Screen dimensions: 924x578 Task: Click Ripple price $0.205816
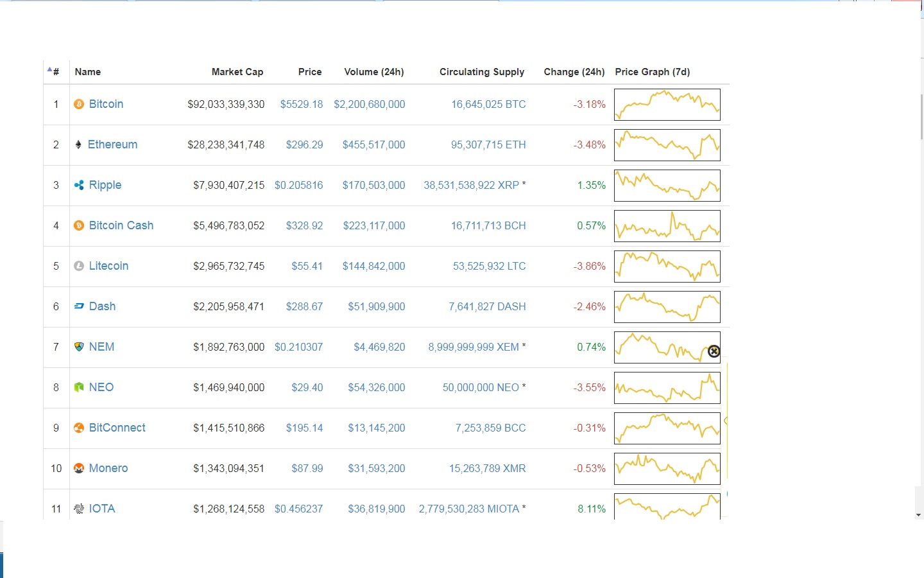tap(299, 185)
